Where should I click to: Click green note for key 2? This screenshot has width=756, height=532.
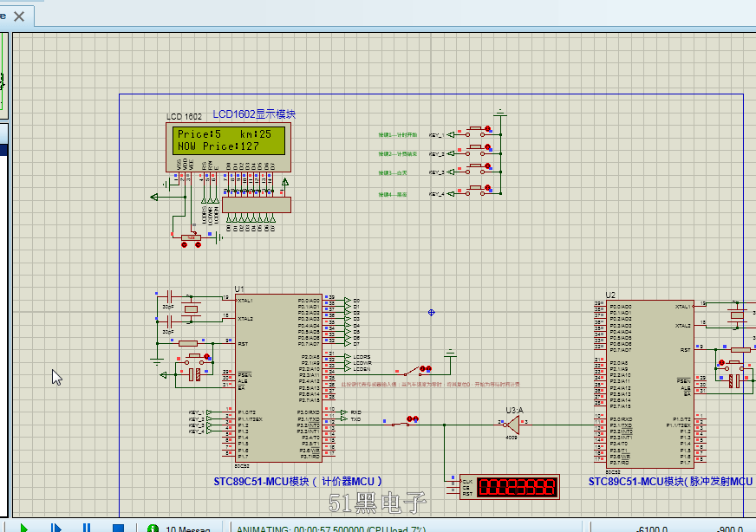click(x=397, y=153)
